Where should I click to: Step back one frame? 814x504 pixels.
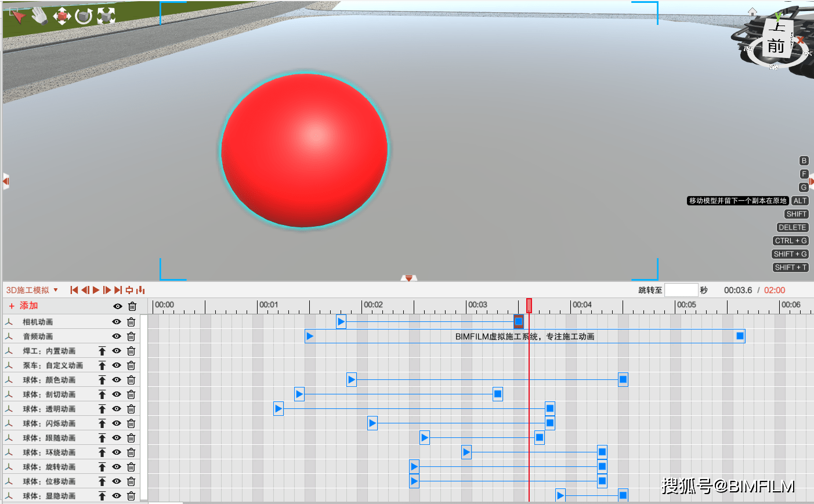pos(85,290)
